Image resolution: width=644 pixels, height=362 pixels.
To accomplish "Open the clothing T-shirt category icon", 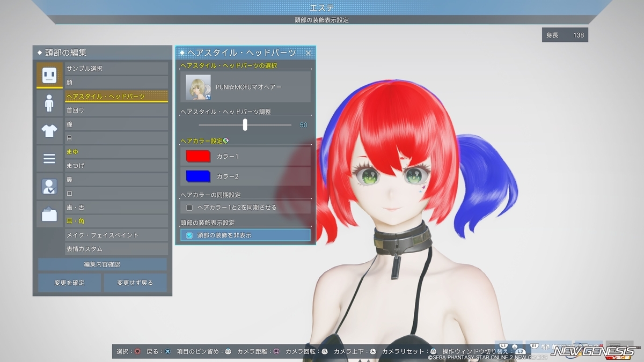I will (49, 131).
